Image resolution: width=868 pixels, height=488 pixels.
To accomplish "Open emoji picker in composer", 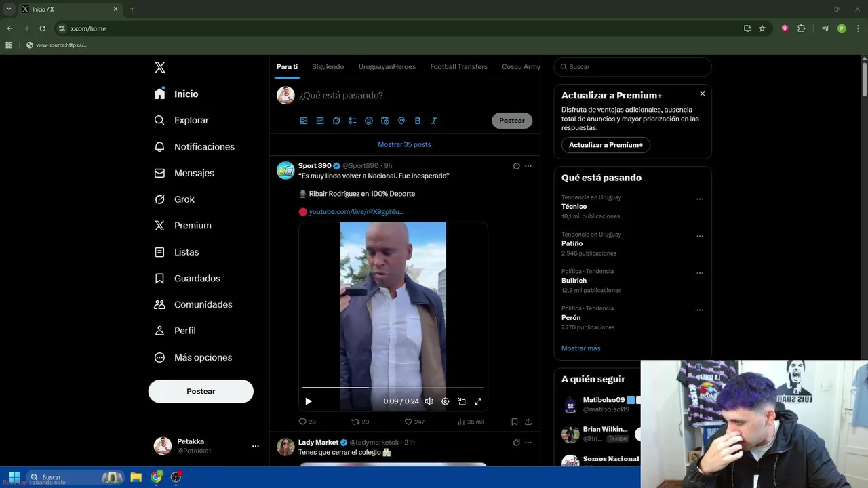I will click(369, 121).
